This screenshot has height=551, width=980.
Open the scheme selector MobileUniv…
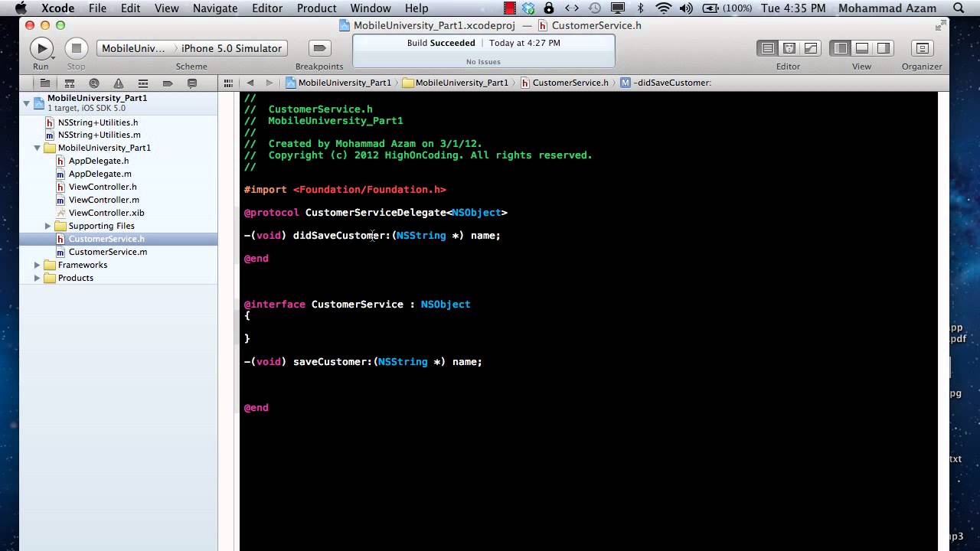point(135,48)
